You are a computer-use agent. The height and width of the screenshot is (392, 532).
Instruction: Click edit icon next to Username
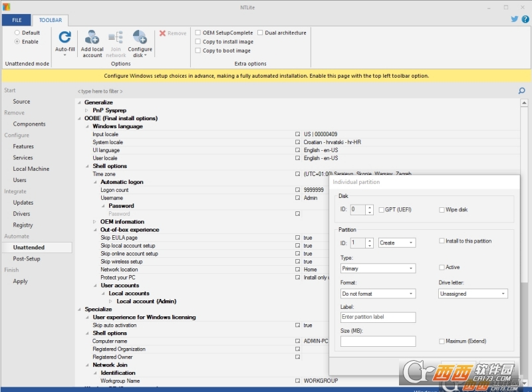click(297, 198)
